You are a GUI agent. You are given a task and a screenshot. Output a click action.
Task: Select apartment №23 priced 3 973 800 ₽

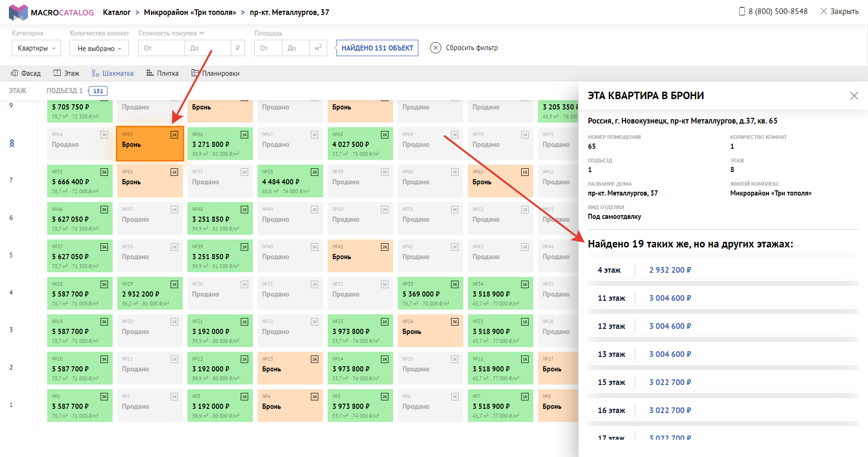point(360,331)
